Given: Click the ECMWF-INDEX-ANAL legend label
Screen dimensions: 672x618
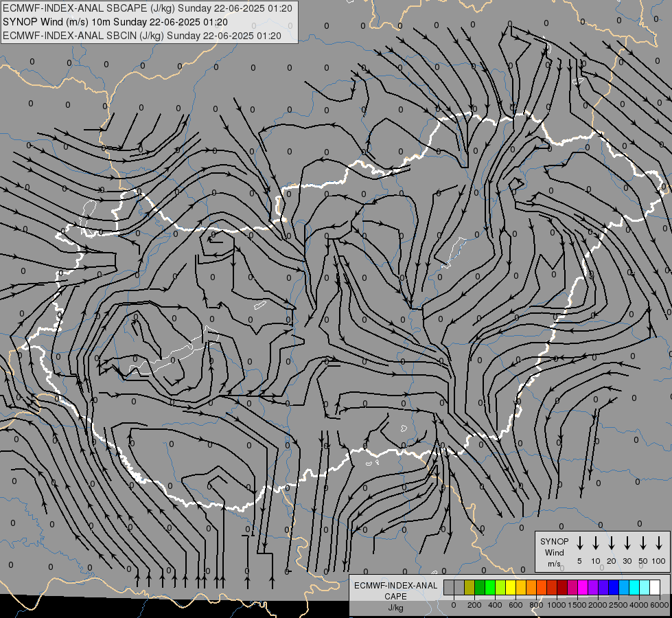Looking at the screenshot, I should coord(395,586).
